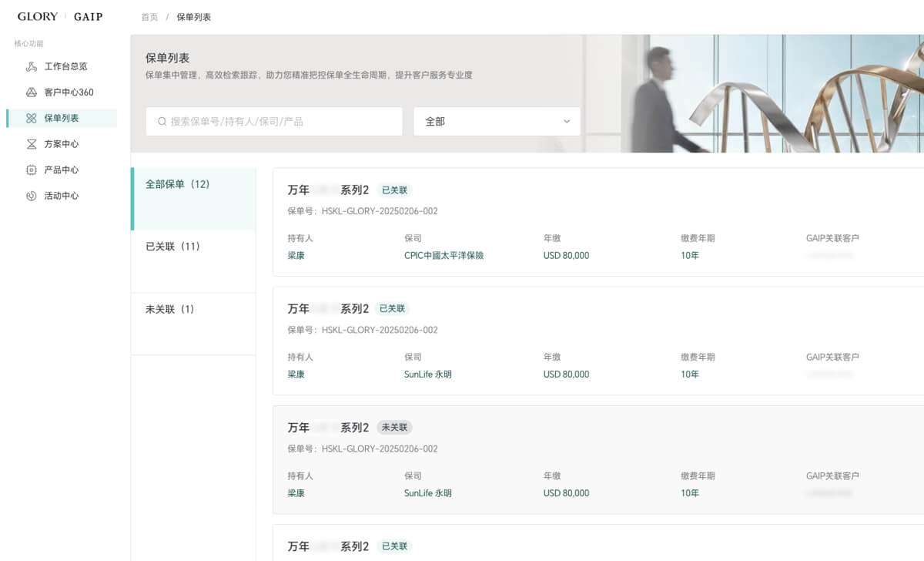Click the 未关联 badge on the policy card
The width and height of the screenshot is (924, 561).
(394, 427)
